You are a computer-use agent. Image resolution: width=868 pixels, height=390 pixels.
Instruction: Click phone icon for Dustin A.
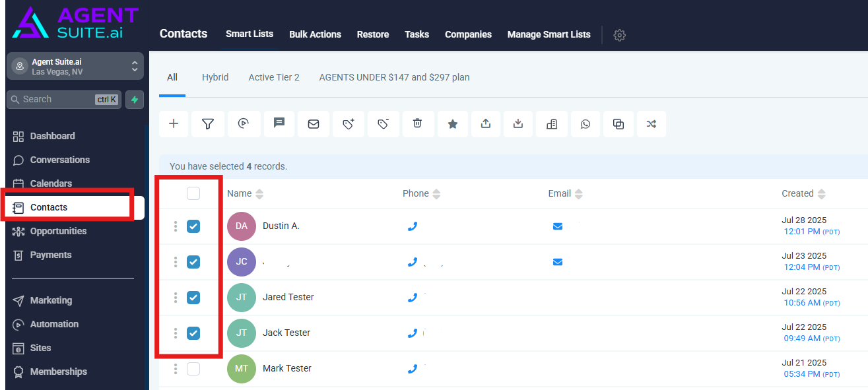pos(413,226)
